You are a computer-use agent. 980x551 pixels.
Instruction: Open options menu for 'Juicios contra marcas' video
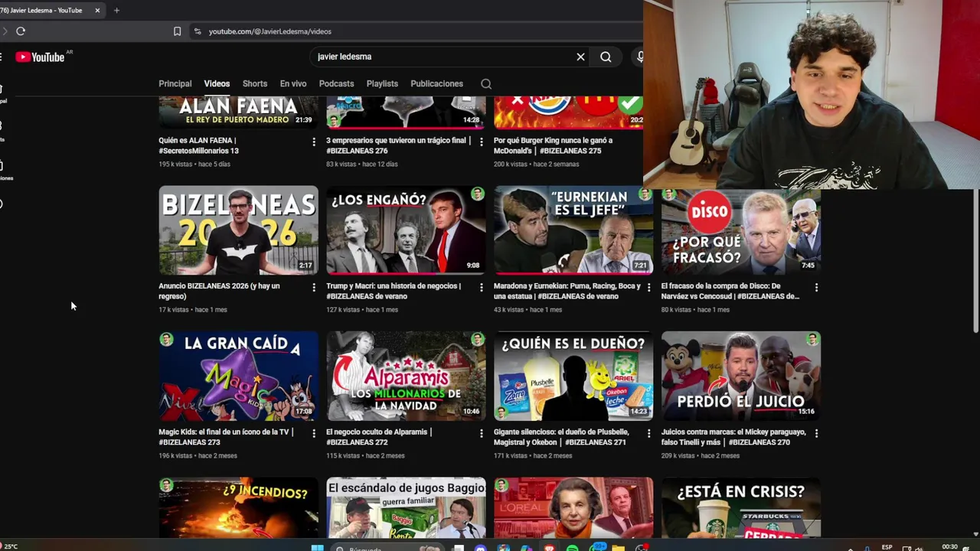(816, 433)
